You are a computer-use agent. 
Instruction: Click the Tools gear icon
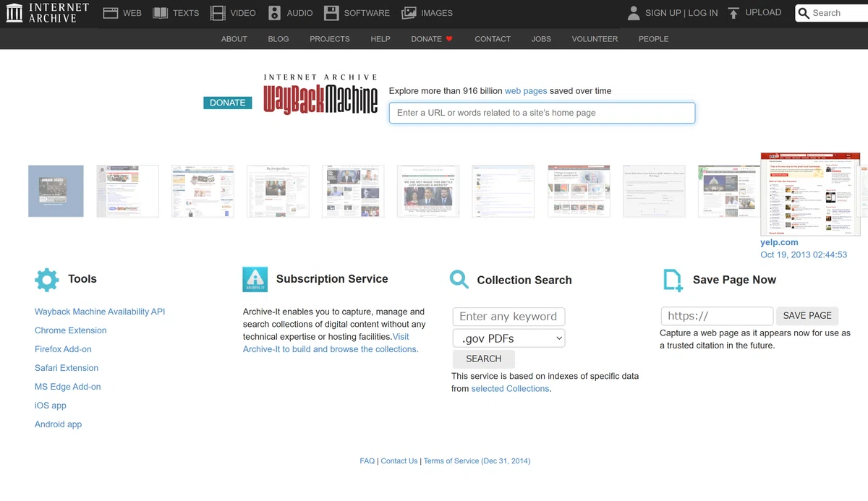47,280
